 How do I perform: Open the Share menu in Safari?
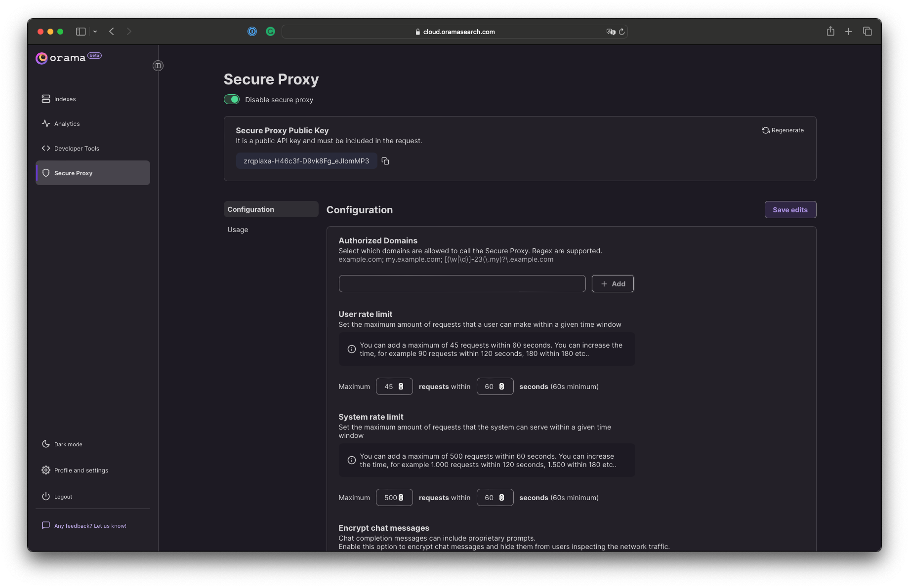click(x=830, y=32)
